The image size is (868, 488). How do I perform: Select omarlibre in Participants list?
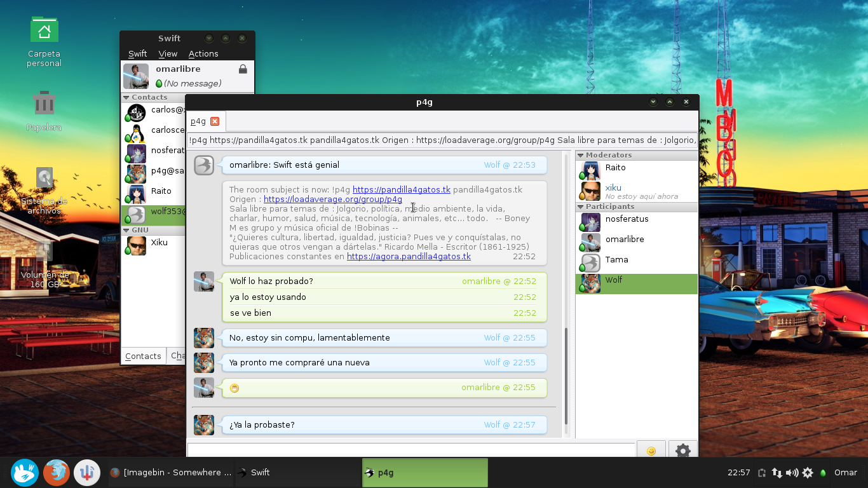(x=637, y=243)
